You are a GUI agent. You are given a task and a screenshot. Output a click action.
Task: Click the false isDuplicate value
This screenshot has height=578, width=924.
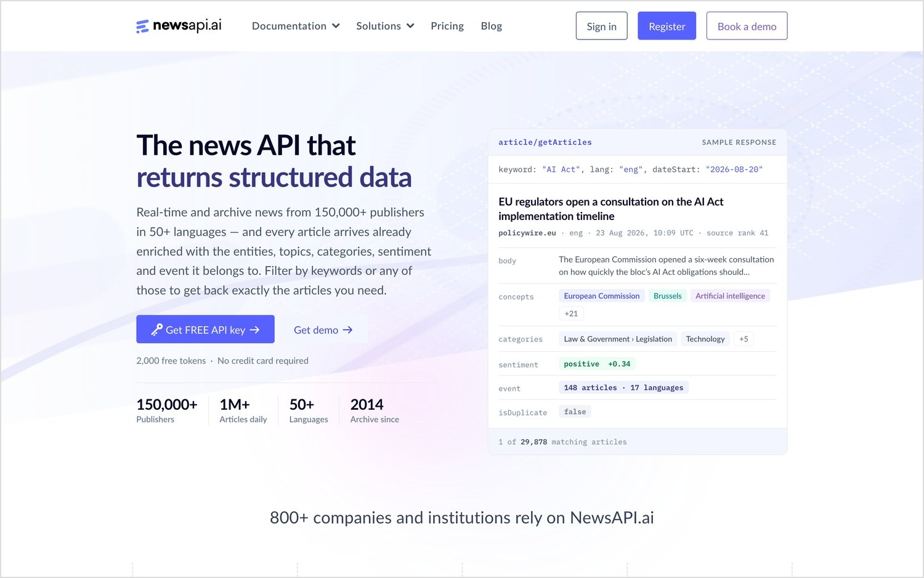coord(575,412)
